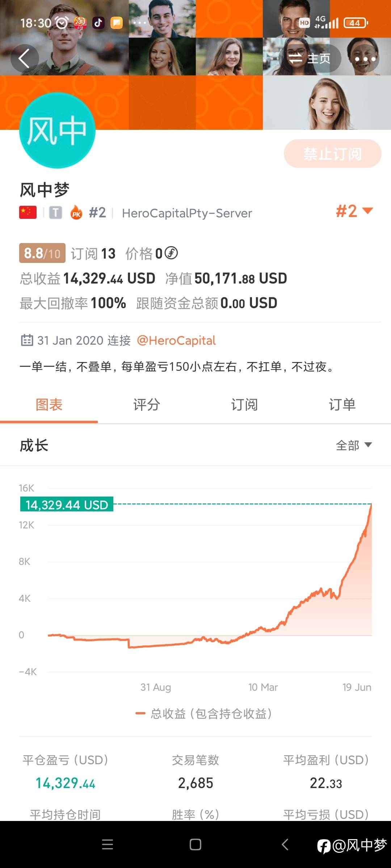This screenshot has width=391, height=868.
Task: Switch to the 评分 tab
Action: [147, 405]
